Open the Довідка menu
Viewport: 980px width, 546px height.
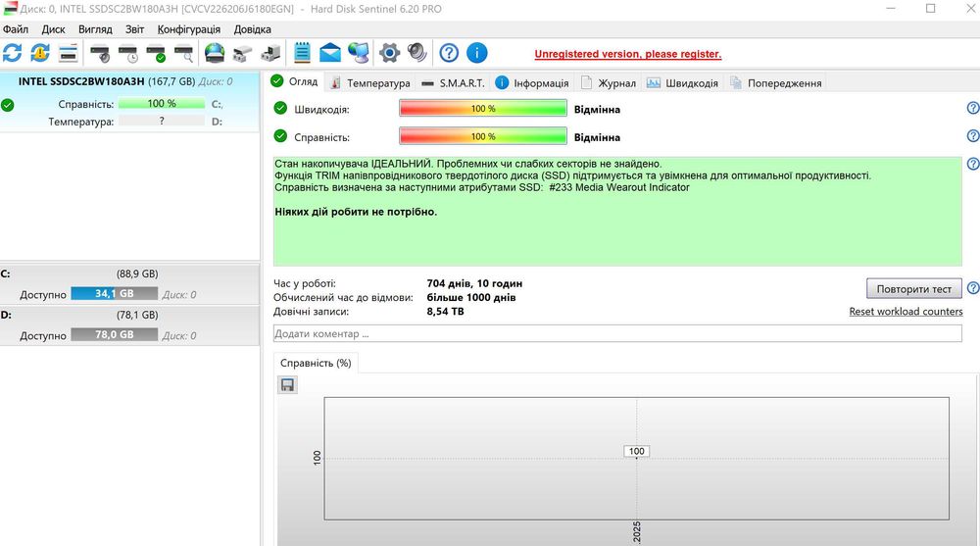pyautogui.click(x=253, y=29)
